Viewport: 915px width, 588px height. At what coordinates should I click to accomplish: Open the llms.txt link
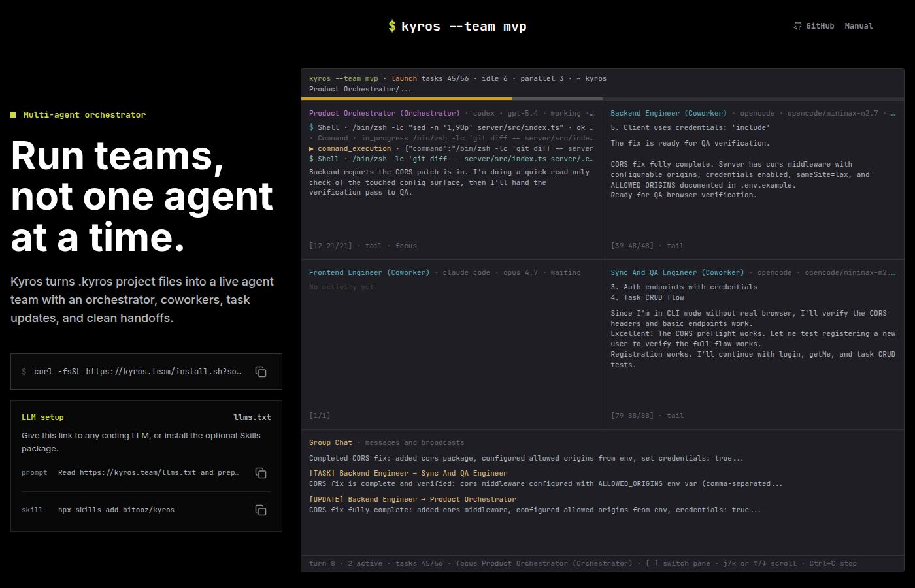[x=252, y=417]
